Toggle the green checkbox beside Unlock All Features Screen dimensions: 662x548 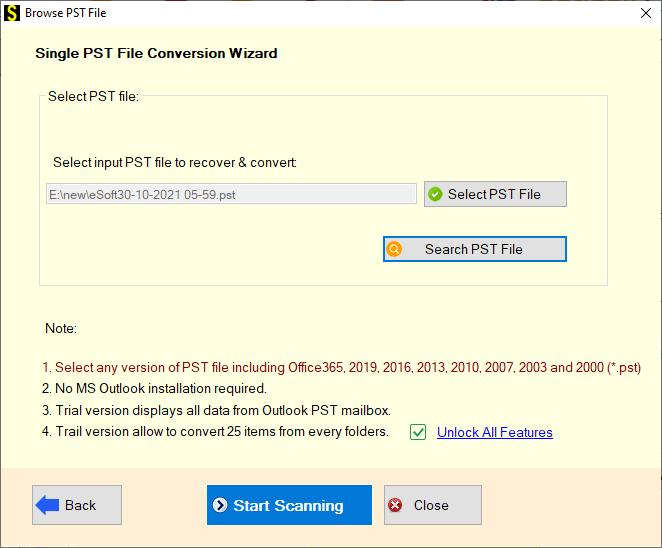coord(418,432)
